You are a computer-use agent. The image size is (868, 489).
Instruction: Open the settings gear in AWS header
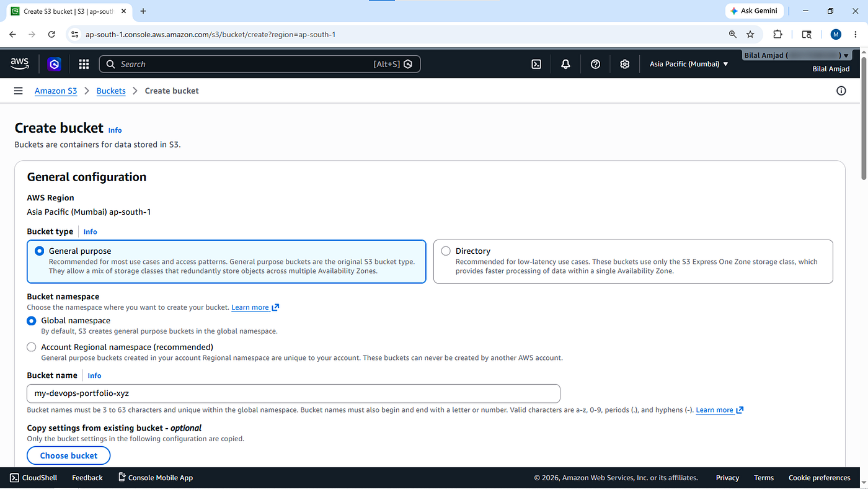point(625,64)
